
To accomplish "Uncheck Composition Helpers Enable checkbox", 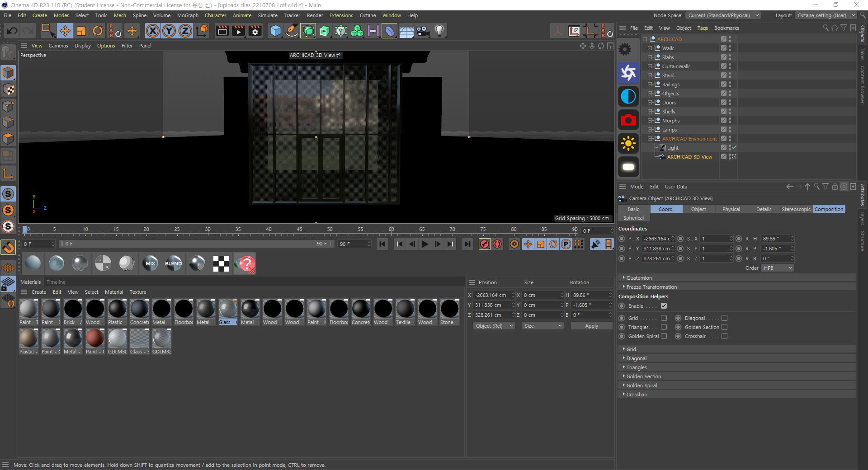I will click(664, 306).
